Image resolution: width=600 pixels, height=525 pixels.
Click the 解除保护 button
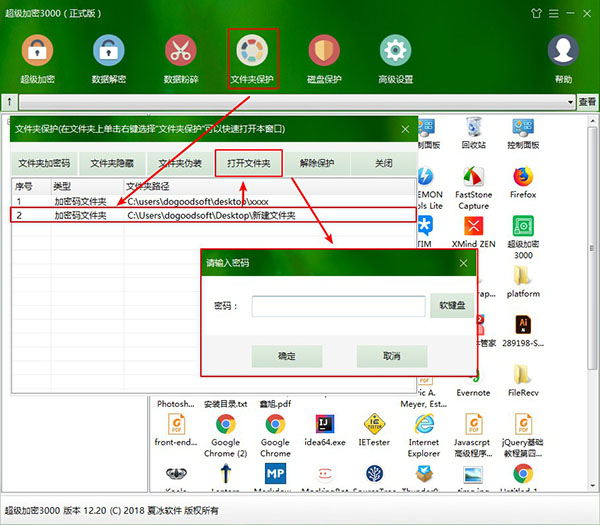pos(317,163)
